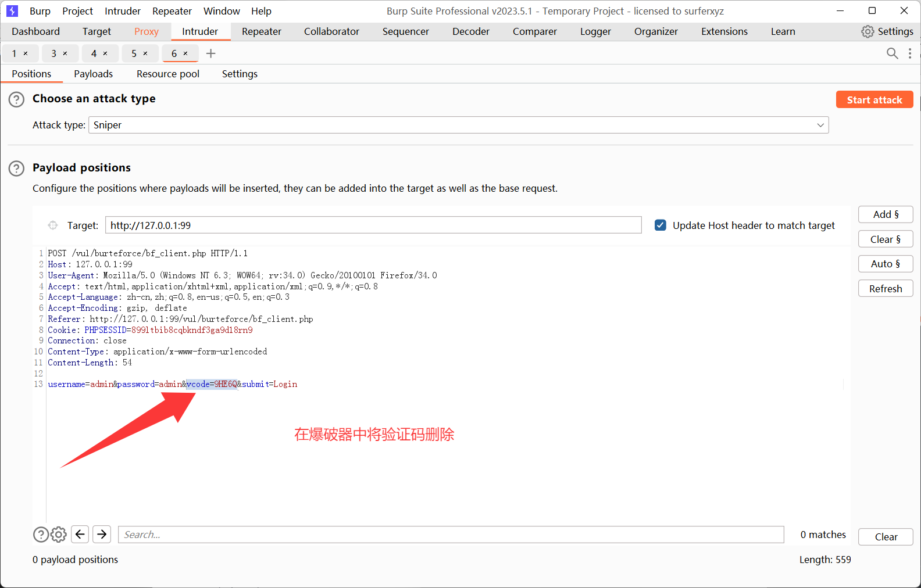Switch to the Dashboard tab
The height and width of the screenshot is (588, 921).
tap(35, 31)
